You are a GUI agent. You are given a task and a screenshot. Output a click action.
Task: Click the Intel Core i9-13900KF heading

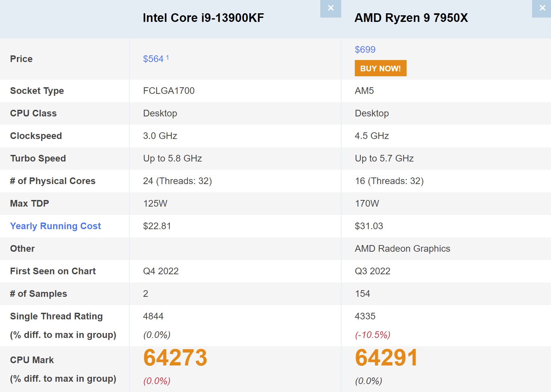[x=203, y=18]
